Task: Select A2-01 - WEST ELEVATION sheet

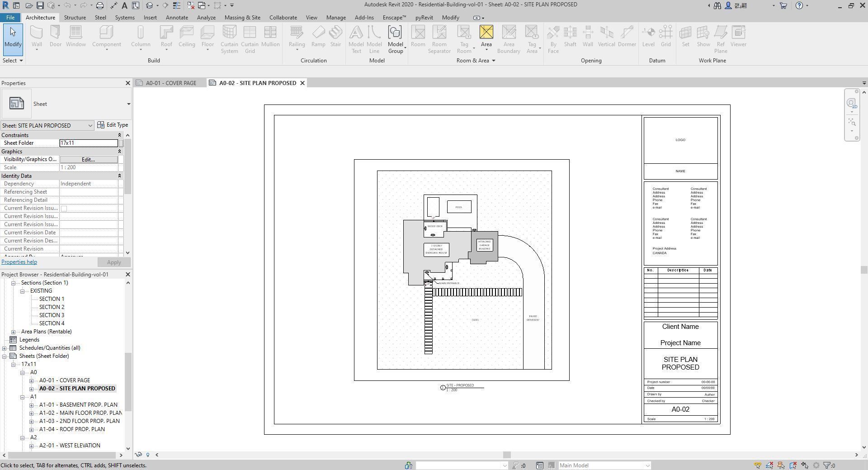Action: (x=70, y=446)
